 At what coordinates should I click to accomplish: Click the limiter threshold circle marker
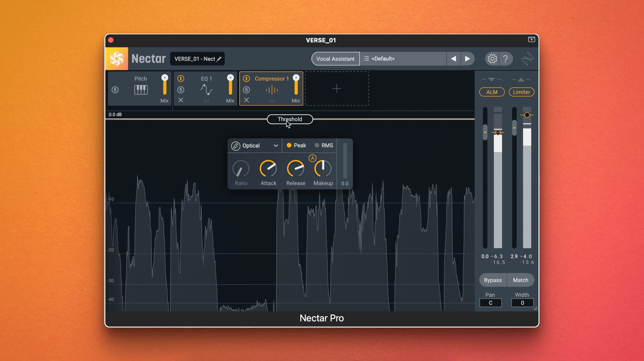(527, 115)
